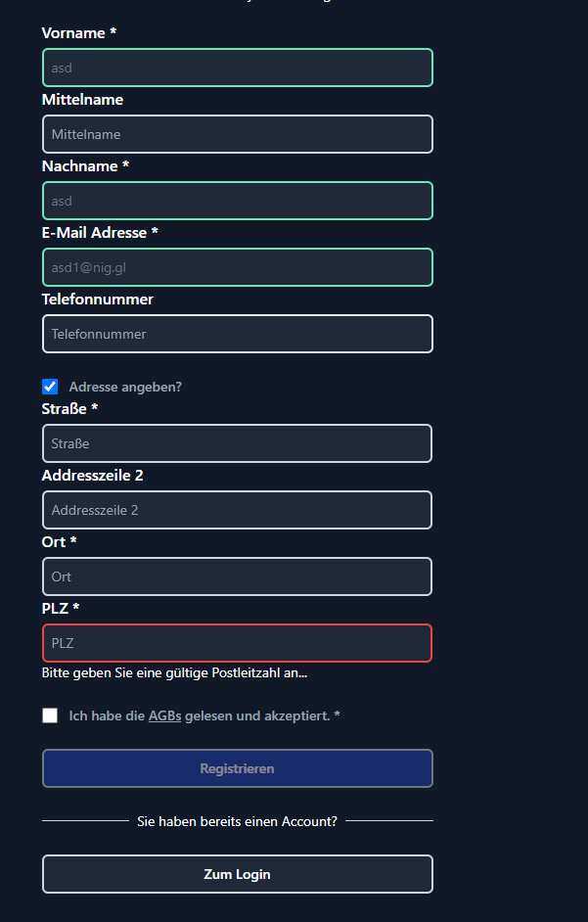
Task: Open the AGBs link
Action: coord(164,715)
